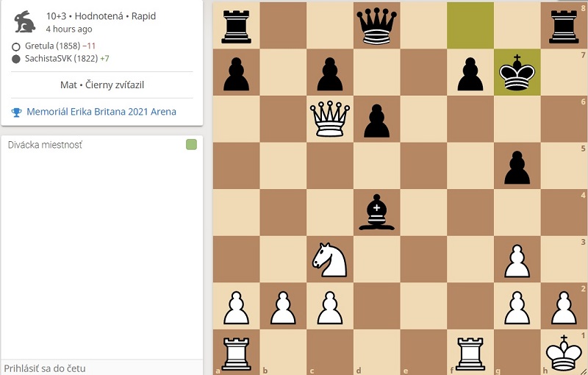The height and width of the screenshot is (375, 588).
Task: Select the white king on h1
Action: pyautogui.click(x=564, y=353)
